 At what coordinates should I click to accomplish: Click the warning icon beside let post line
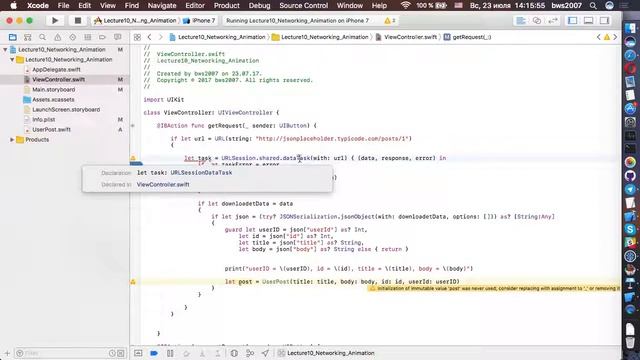click(x=133, y=282)
